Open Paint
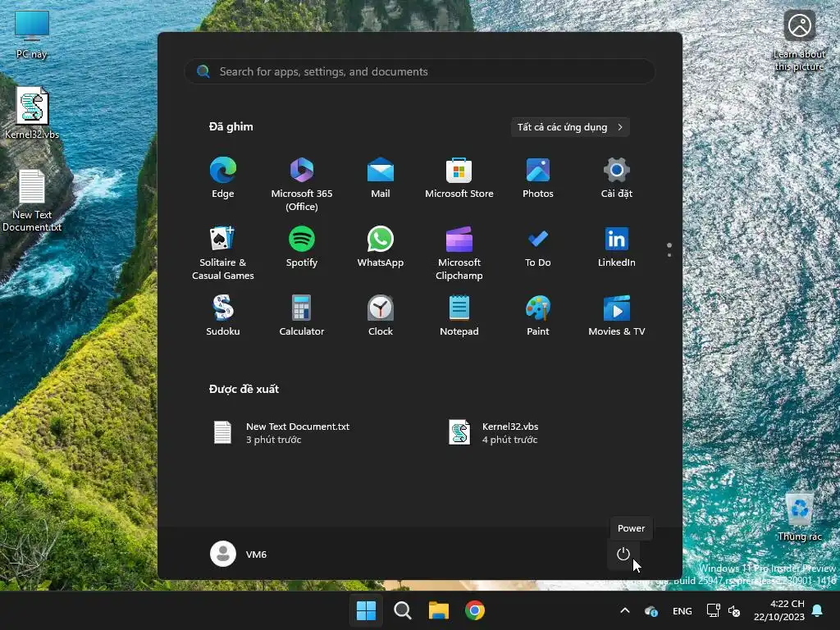840x630 pixels. [538, 316]
